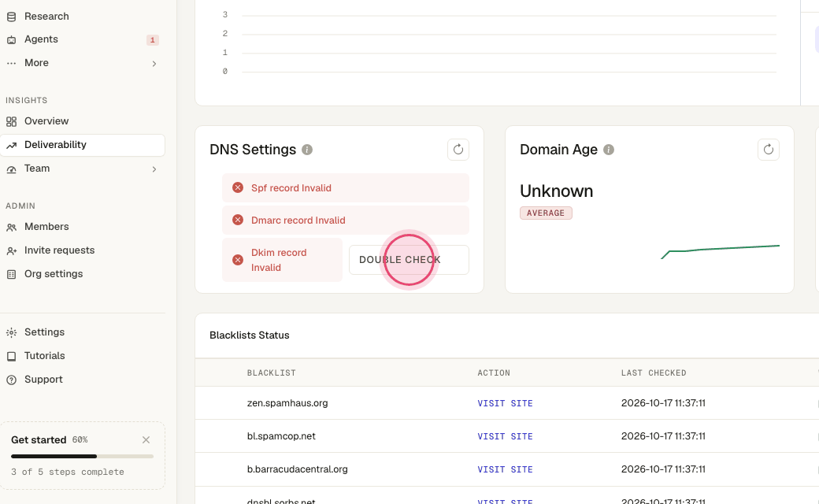
Task: Open Invite requests
Action: pos(60,250)
